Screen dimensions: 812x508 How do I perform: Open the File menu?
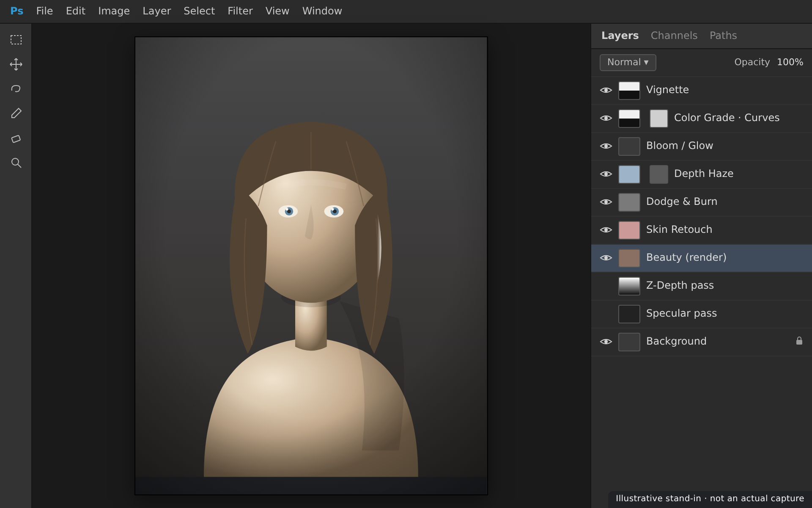tap(44, 11)
